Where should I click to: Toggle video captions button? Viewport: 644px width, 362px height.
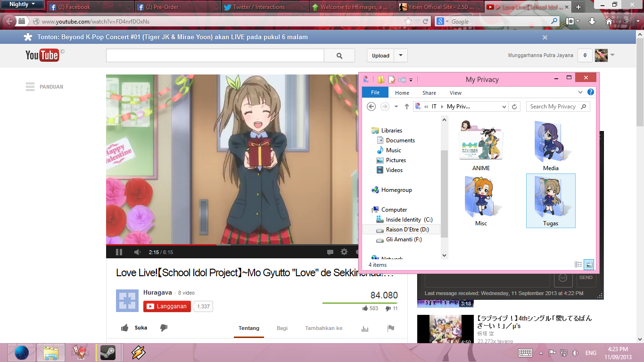(330, 252)
